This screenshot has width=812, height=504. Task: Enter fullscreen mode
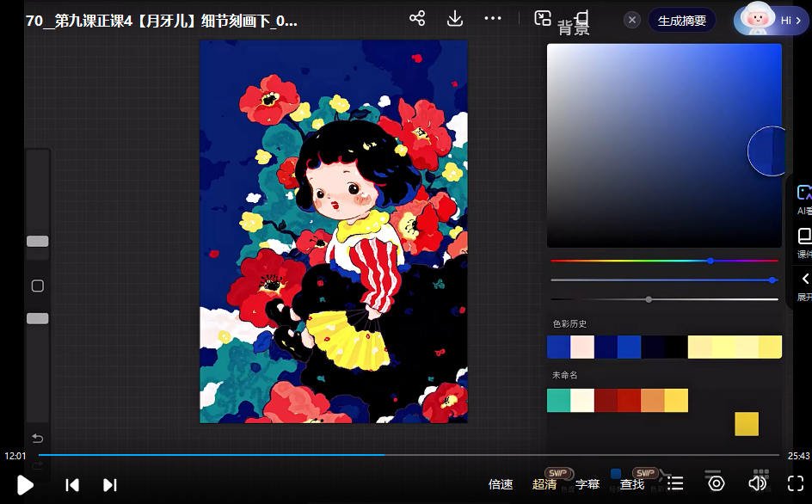point(794,482)
